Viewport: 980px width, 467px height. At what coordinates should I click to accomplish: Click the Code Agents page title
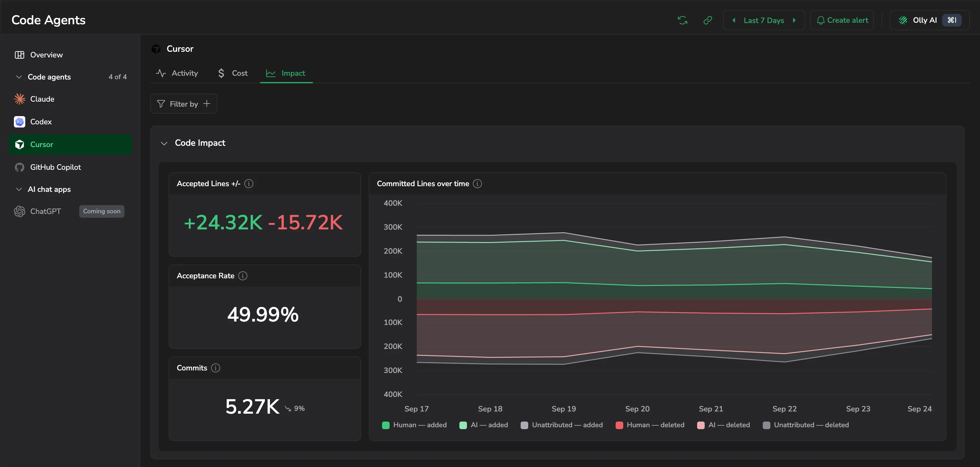[48, 20]
